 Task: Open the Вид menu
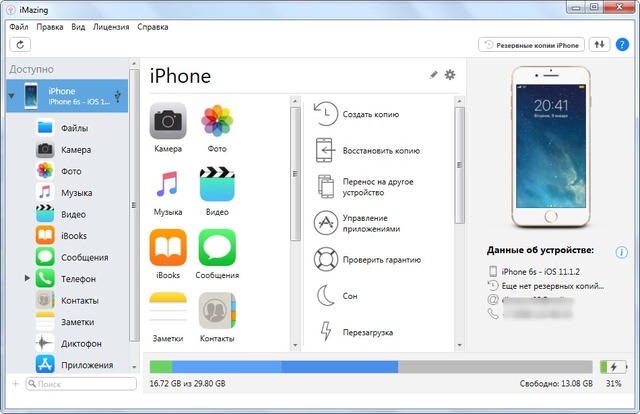point(78,27)
